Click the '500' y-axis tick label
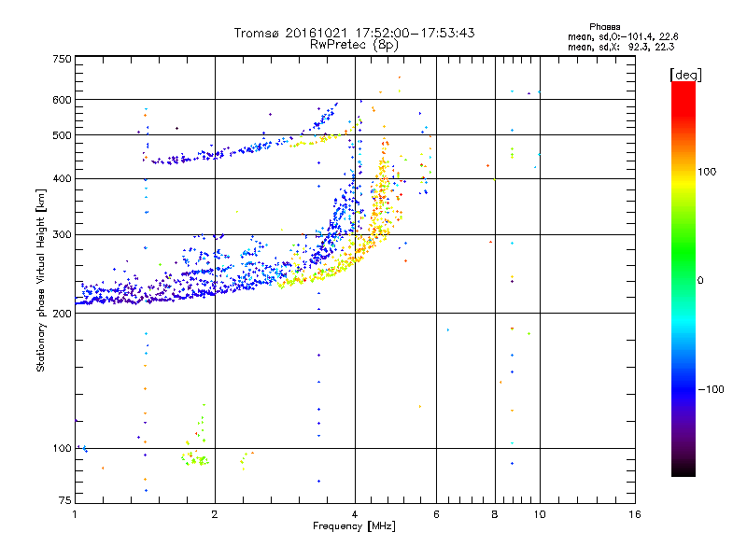Image resolution: width=747 pixels, height=560 pixels. pos(62,135)
